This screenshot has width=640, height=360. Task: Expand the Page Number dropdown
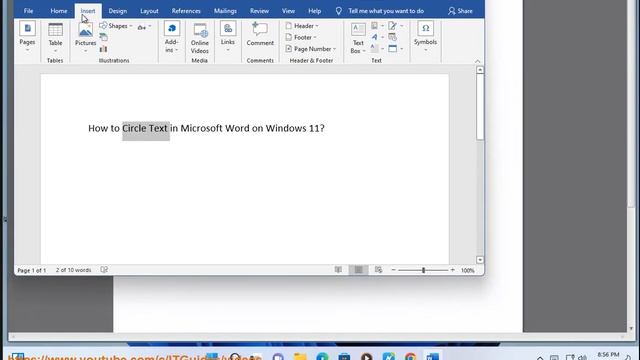coord(334,49)
